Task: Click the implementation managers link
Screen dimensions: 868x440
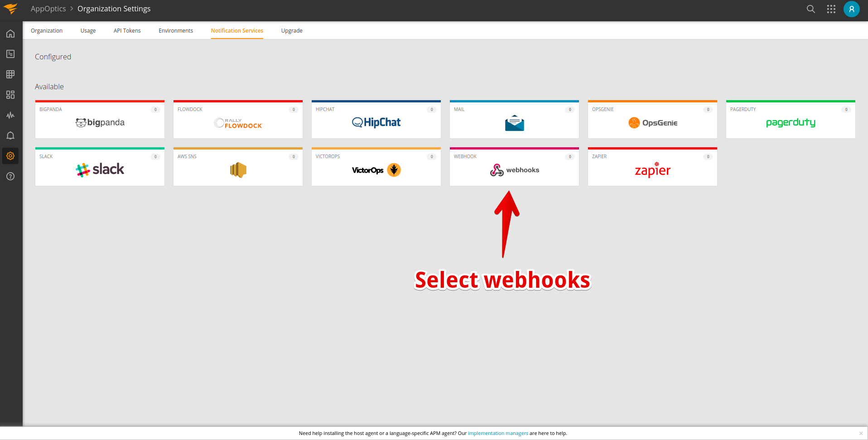Action: tap(498, 433)
